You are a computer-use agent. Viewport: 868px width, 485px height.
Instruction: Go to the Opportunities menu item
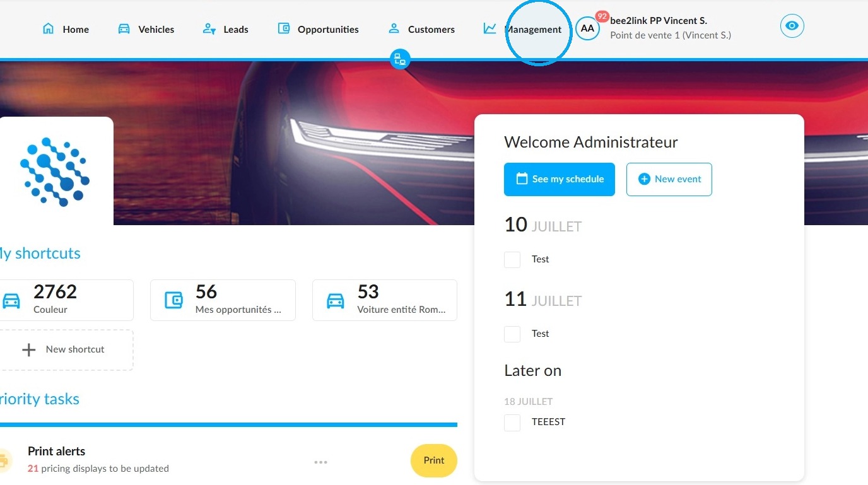(x=328, y=30)
